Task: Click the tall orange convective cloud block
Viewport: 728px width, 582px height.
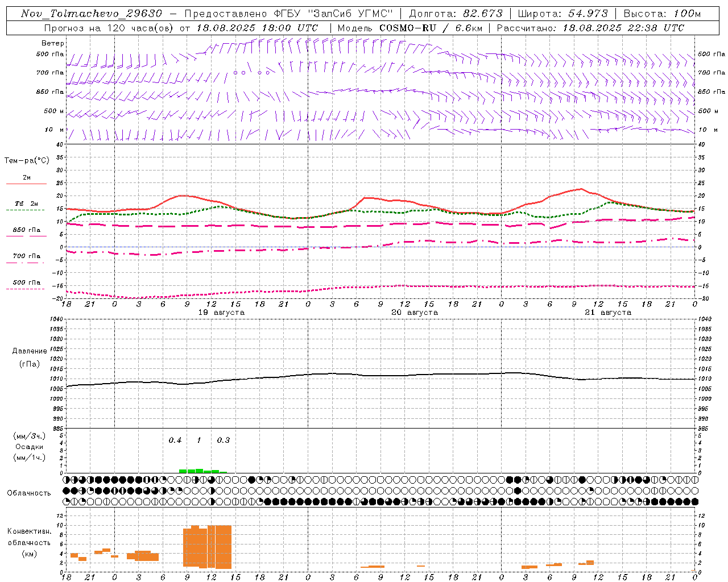Action: coord(207,547)
